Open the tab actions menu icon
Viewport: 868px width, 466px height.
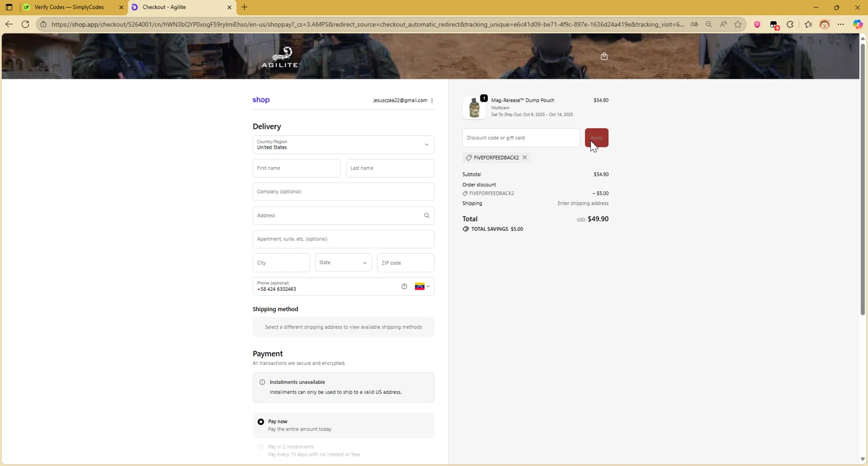point(9,8)
